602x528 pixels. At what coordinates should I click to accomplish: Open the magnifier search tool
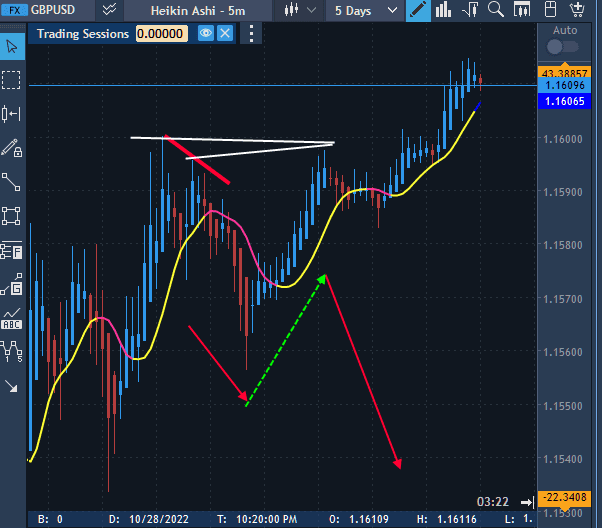(x=496, y=9)
